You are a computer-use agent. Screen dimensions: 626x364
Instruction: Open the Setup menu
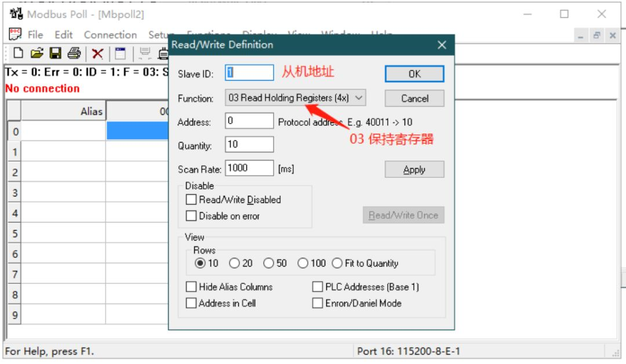(158, 35)
